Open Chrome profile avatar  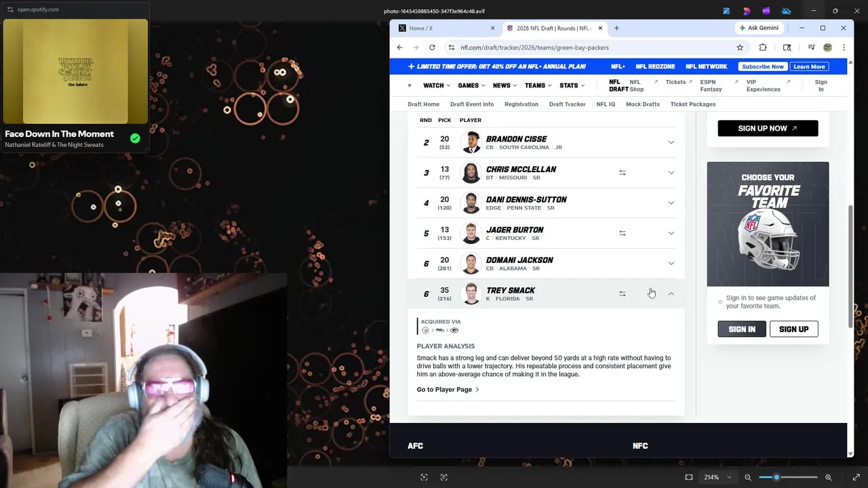coord(827,47)
